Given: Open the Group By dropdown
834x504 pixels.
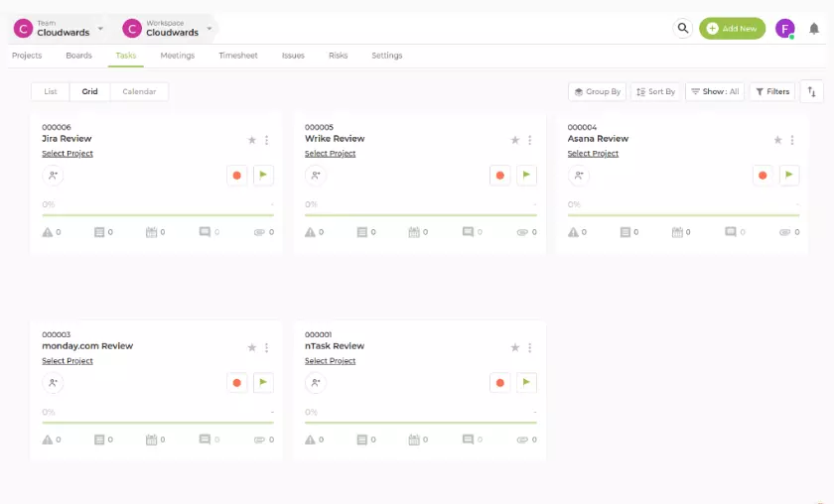Looking at the screenshot, I should click(598, 91).
